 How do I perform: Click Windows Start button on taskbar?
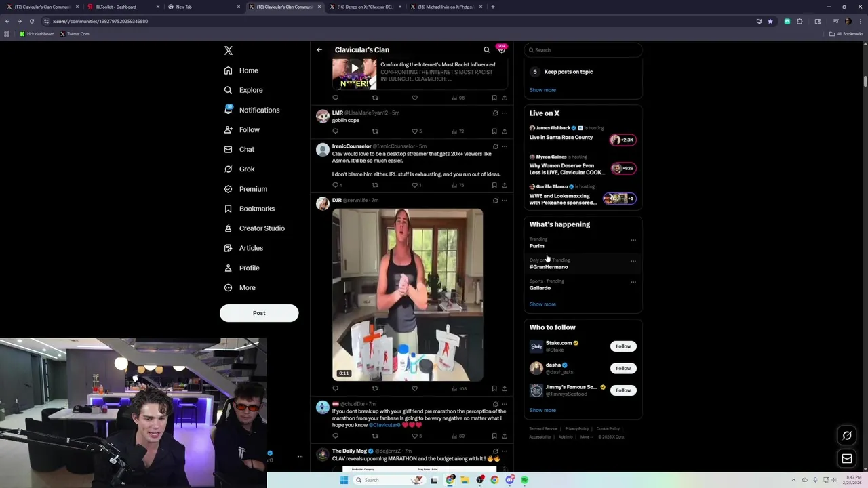(x=344, y=480)
